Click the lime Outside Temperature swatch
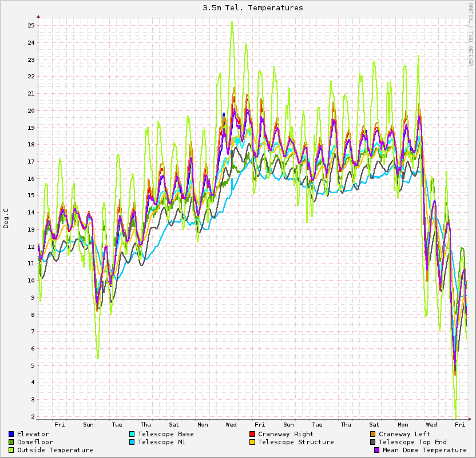476x458 pixels. pyautogui.click(x=11, y=450)
